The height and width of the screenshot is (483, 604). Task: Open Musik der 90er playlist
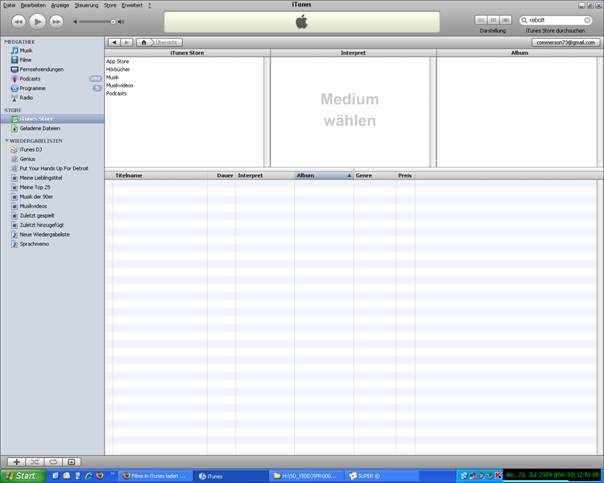36,196
